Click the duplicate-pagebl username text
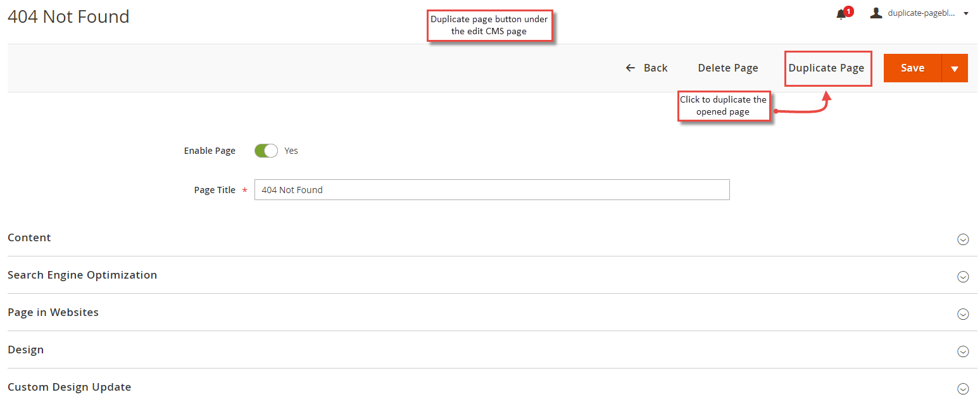This screenshot has width=980, height=404. coord(923,12)
